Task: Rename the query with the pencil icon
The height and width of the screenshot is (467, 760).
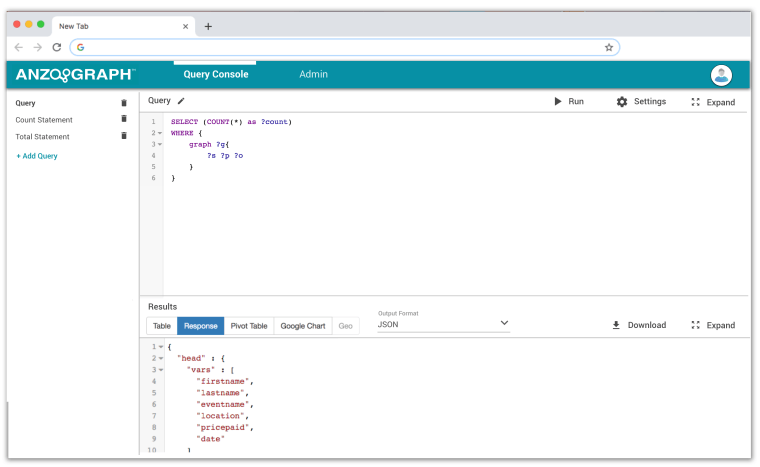Action: [181, 101]
